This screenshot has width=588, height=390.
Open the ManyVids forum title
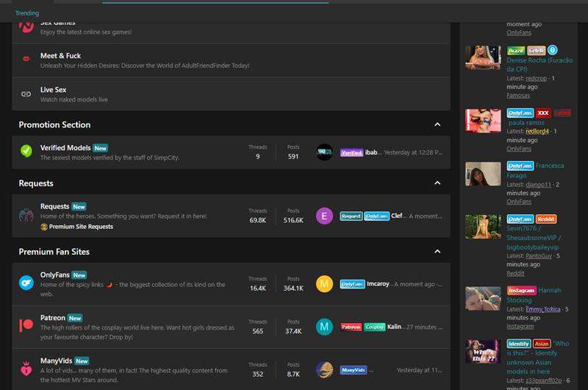tap(57, 361)
